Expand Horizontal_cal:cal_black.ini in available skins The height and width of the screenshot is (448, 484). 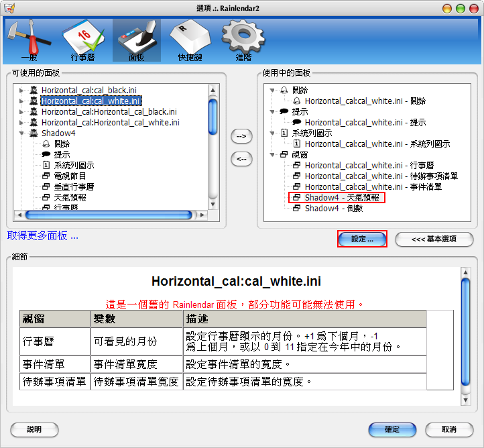[x=21, y=91]
